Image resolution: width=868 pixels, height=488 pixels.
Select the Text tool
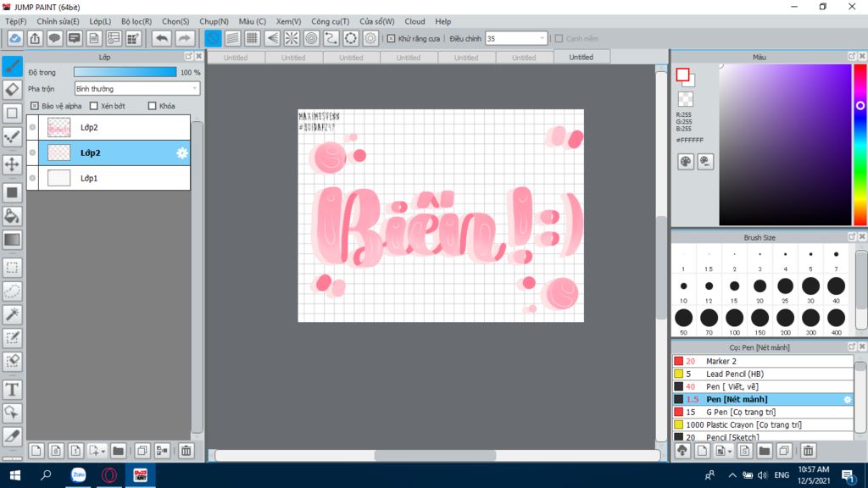(12, 390)
